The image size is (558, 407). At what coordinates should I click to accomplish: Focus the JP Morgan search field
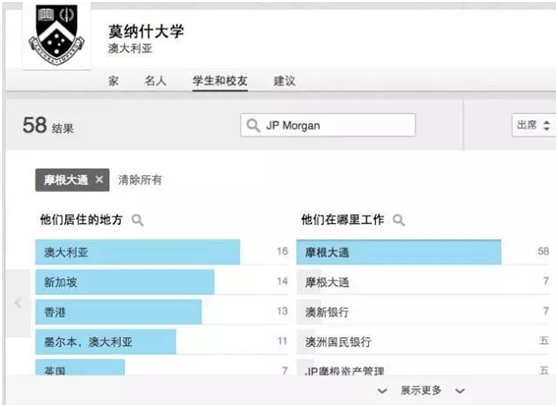pos(328,125)
